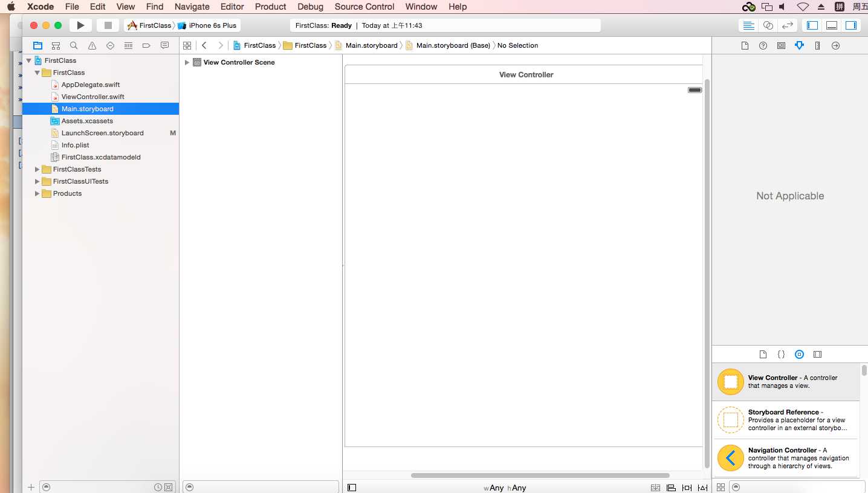Add a new file with plus button
Image resolution: width=868 pixels, height=493 pixels.
31,487
